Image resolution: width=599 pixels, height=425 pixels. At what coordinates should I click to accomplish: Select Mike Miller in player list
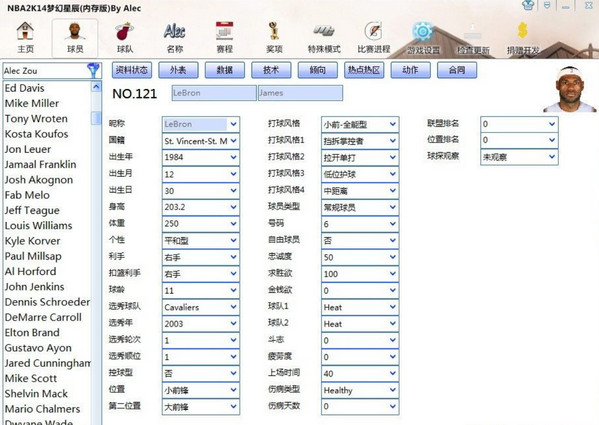point(32,103)
